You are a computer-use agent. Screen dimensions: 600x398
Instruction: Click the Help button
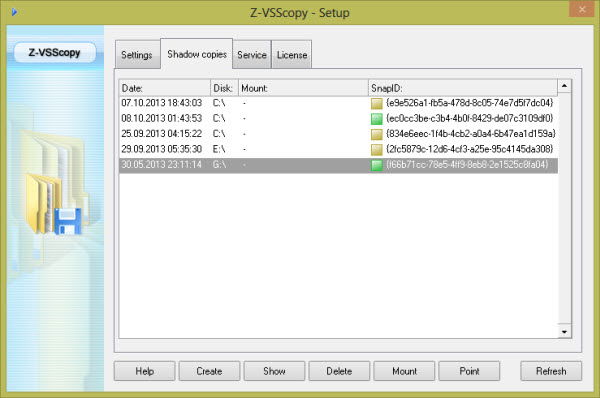point(145,371)
